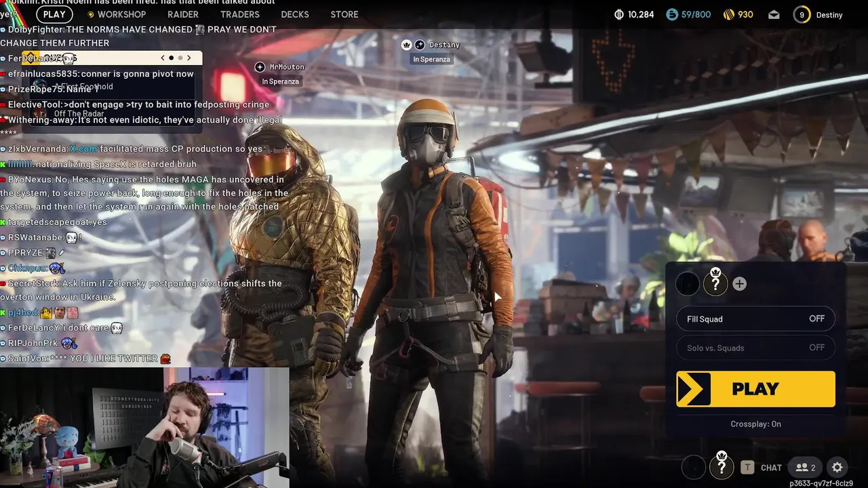Select the MrMouton player nameplate

(287, 67)
